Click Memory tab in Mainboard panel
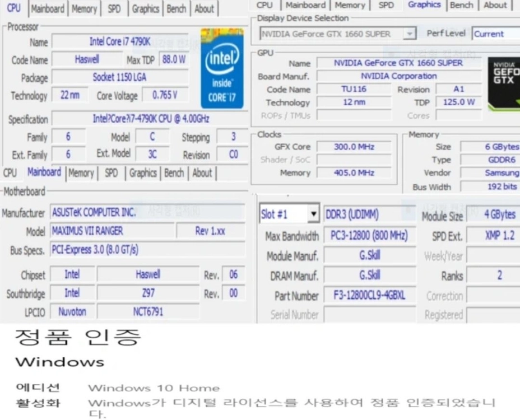The image size is (520, 420). coord(81,173)
